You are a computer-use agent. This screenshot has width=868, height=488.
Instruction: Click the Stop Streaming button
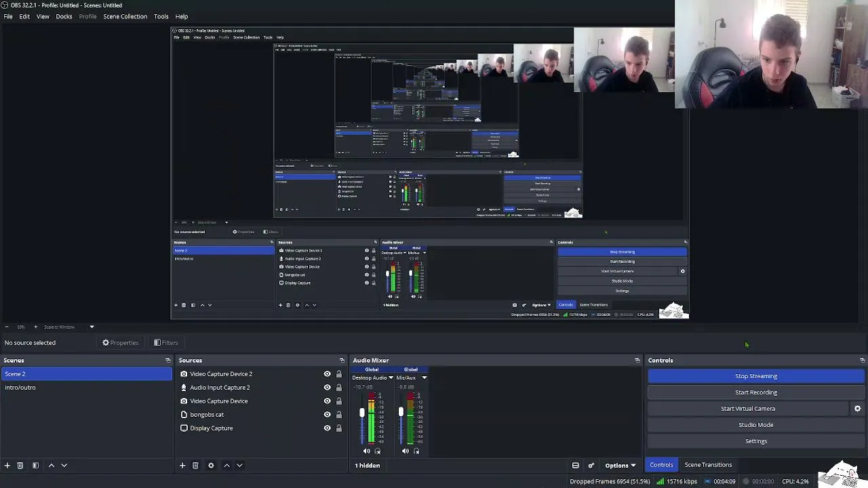756,376
